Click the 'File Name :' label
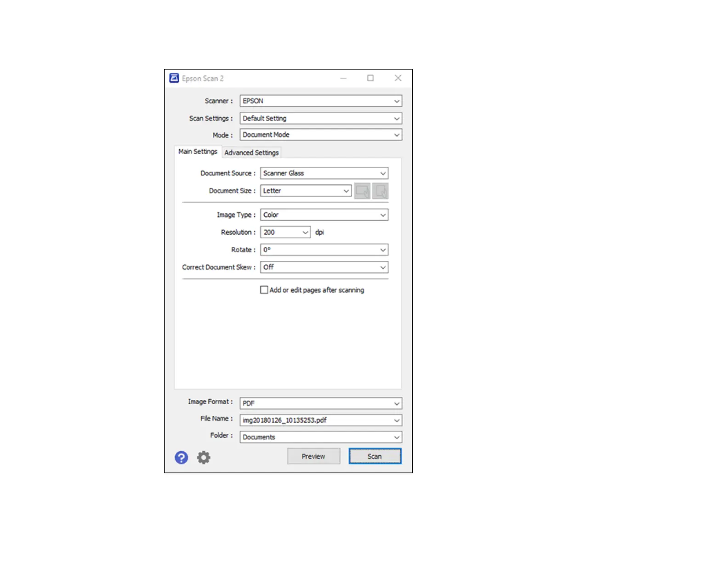Image resolution: width=728 pixels, height=563 pixels. tap(216, 419)
